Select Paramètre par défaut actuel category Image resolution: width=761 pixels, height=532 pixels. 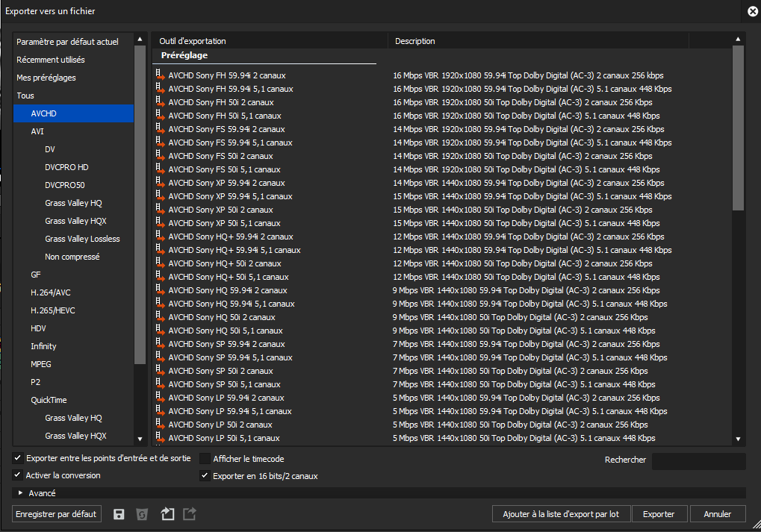tap(73, 42)
